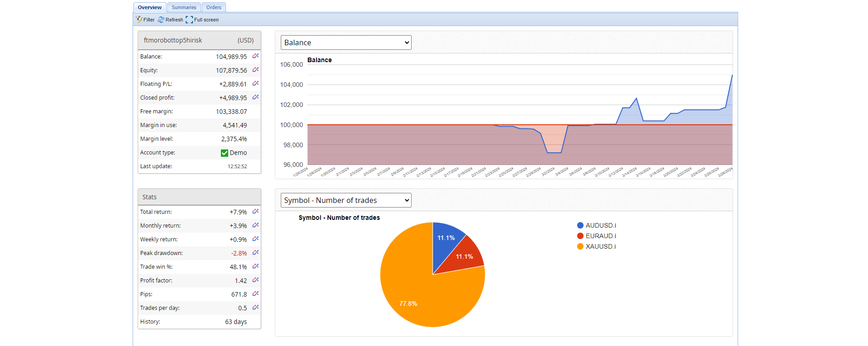
Task: Click the Full screen brackets icon
Action: (189, 20)
